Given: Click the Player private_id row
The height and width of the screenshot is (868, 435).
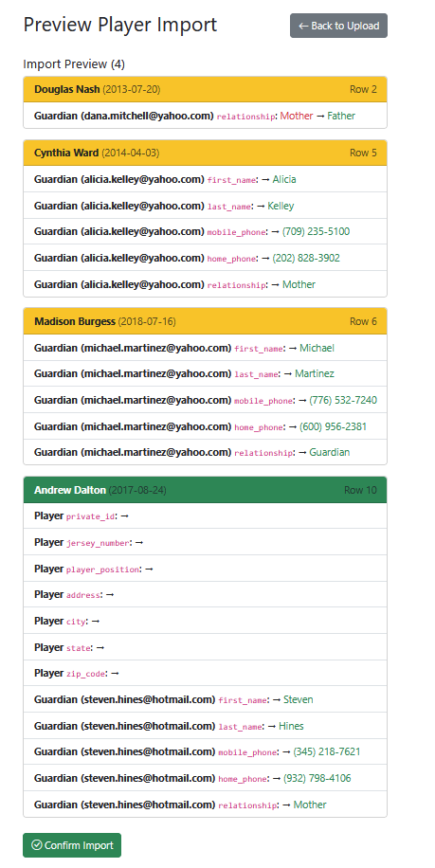Looking at the screenshot, I should click(x=205, y=515).
